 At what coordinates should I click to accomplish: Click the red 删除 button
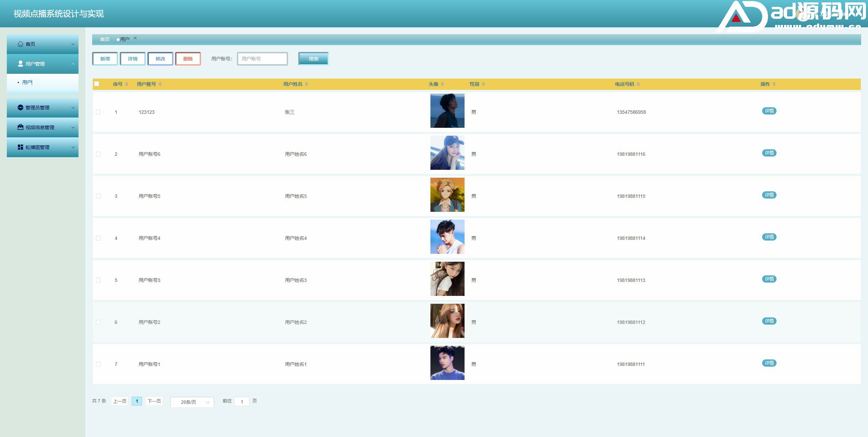coord(188,59)
